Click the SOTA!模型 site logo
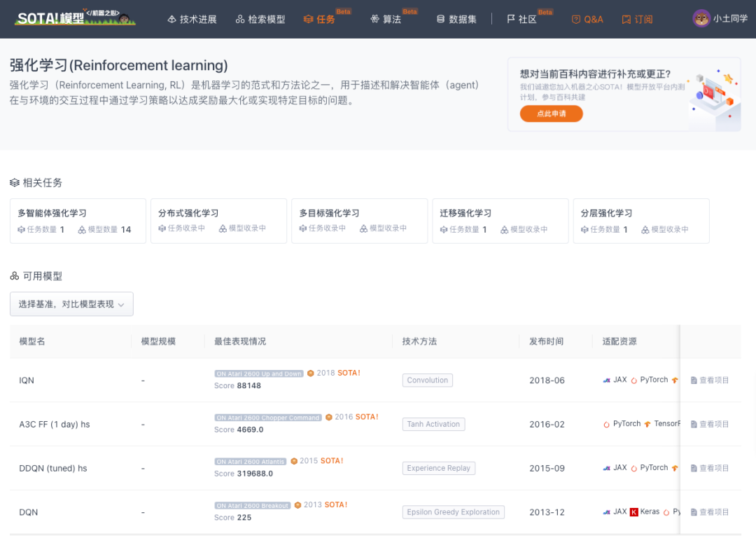The height and width of the screenshot is (536, 756). (x=75, y=18)
